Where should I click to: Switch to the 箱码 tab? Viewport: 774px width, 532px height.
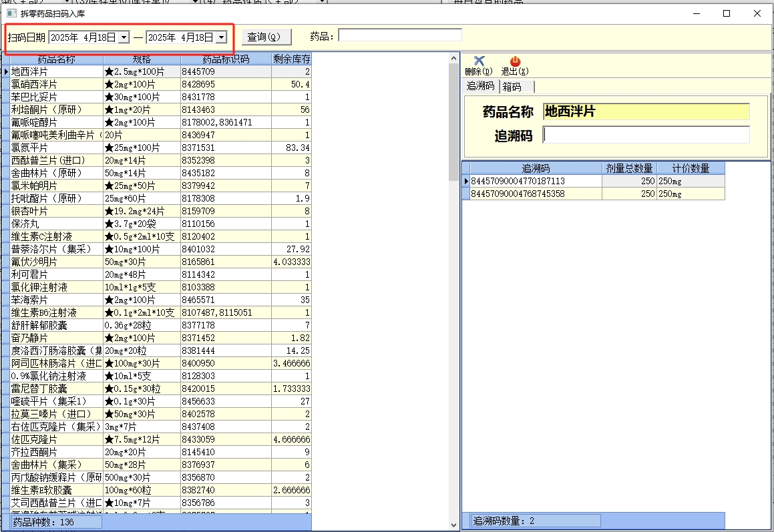point(516,87)
